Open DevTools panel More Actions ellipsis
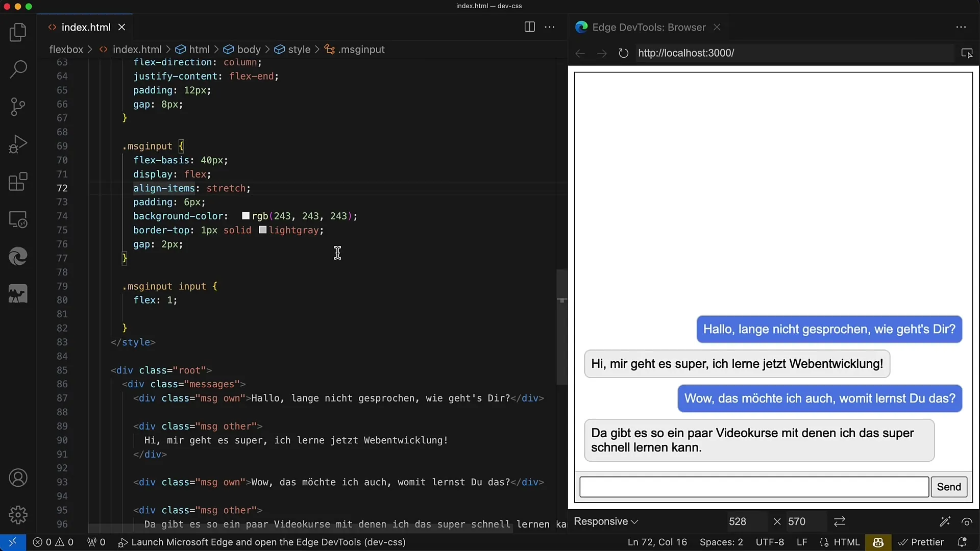The width and height of the screenshot is (980, 551). click(961, 27)
